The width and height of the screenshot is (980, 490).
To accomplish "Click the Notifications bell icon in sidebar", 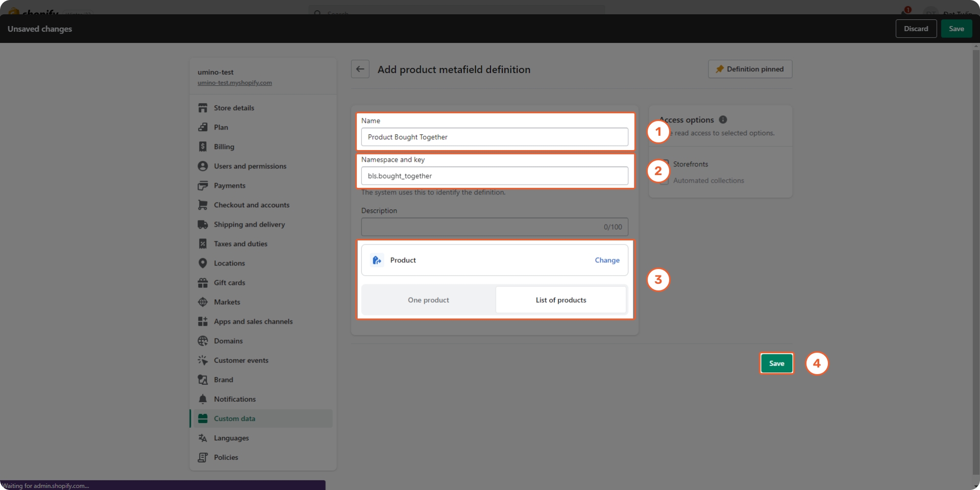I will pos(203,399).
